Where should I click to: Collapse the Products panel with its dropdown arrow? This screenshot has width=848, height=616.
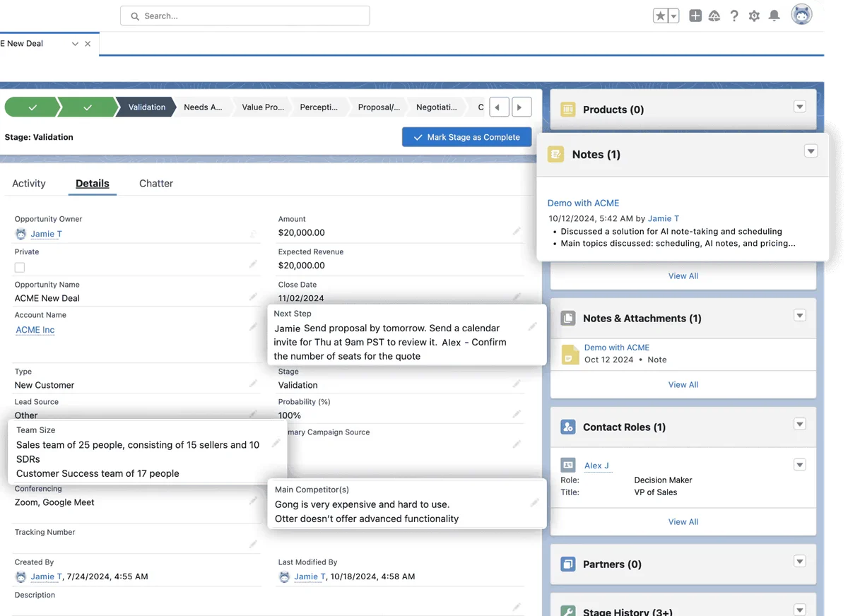(x=800, y=106)
